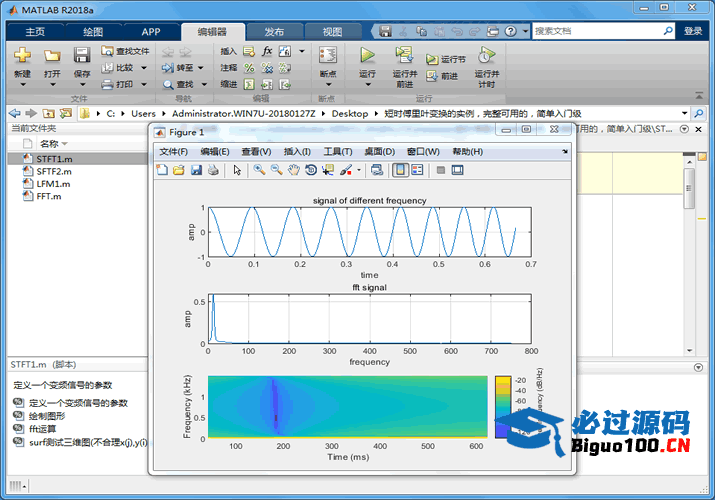Select STFT1.m in the file list
Screen dimensions: 715x500
pyautogui.click(x=78, y=159)
